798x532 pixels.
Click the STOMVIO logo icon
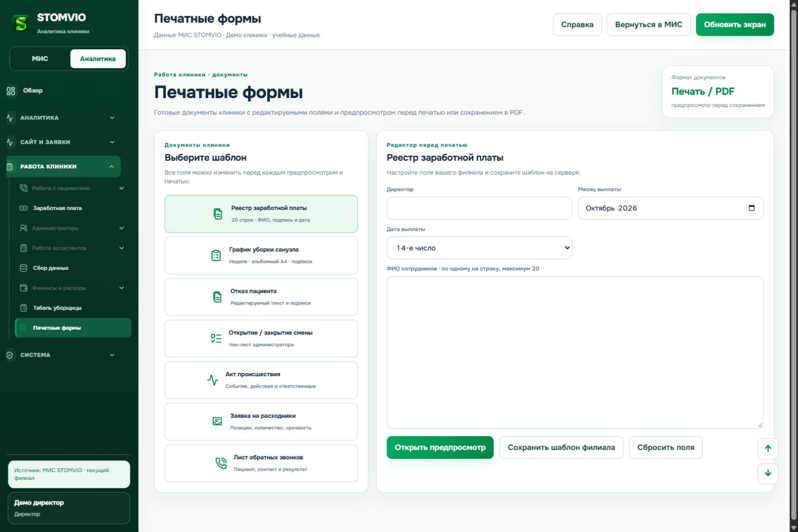coord(21,23)
